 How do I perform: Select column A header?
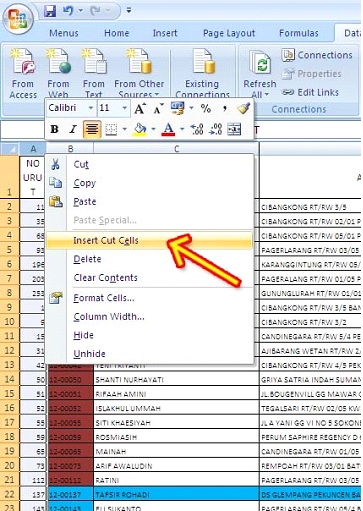point(33,149)
